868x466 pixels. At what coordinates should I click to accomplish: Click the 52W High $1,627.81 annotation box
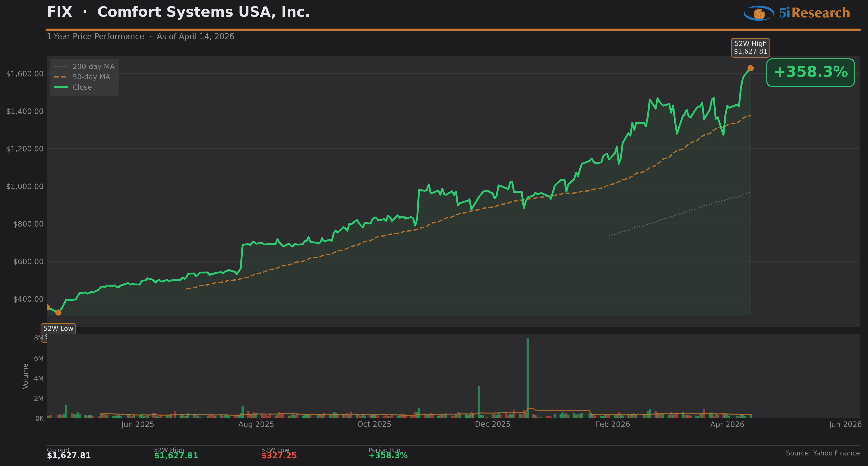[x=750, y=47]
